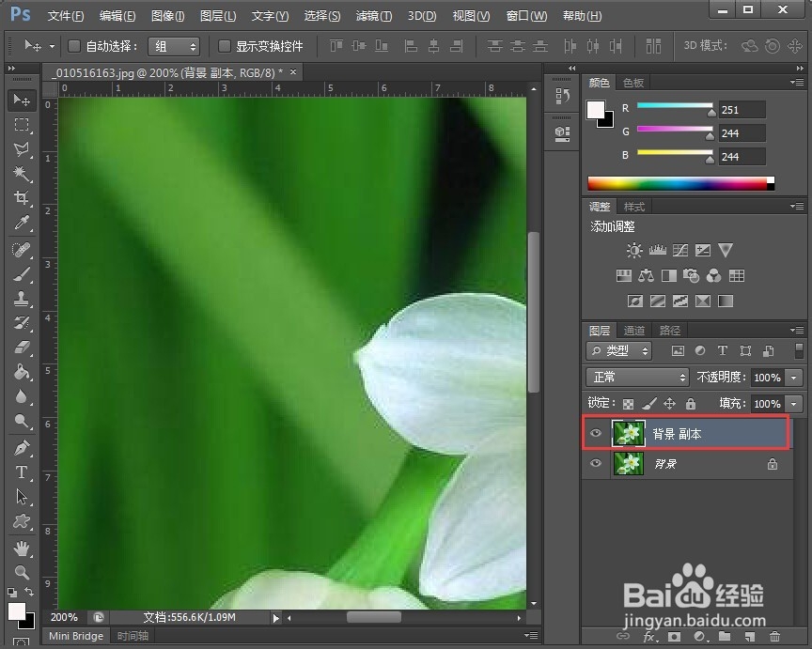Select the Eraser tool
The height and width of the screenshot is (649, 812).
tap(22, 348)
